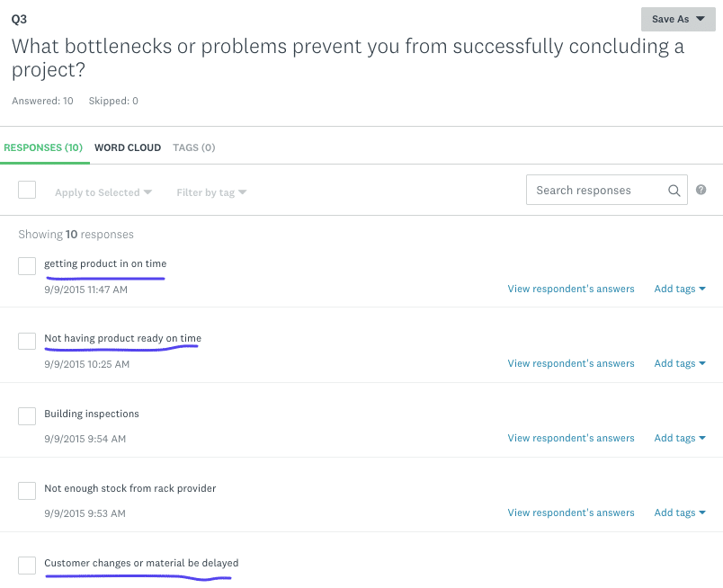Viewport: 723px width, 588px height.
Task: Expand the 'Apply to Selected' dropdown
Action: pos(103,190)
